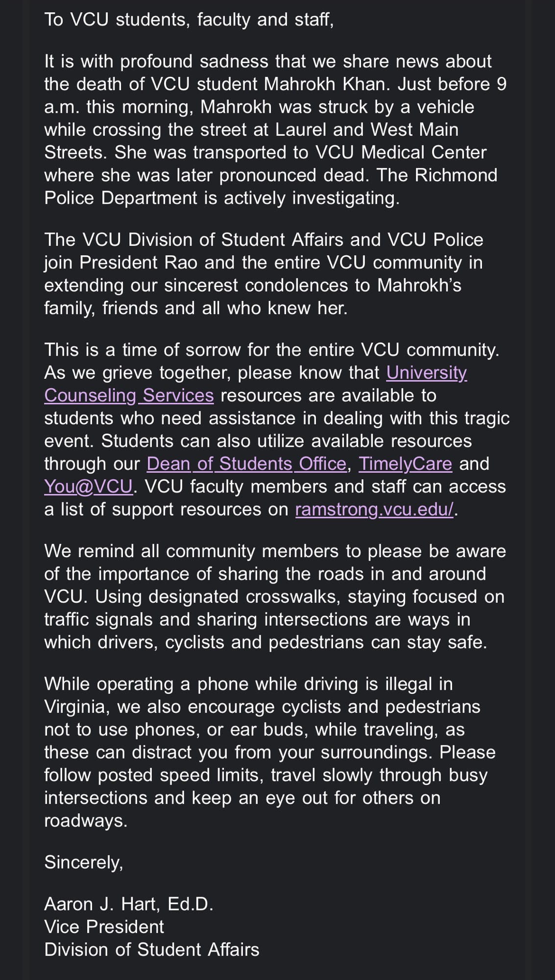
Task: Click the Division of Student Affairs signature line
Action: [151, 950]
